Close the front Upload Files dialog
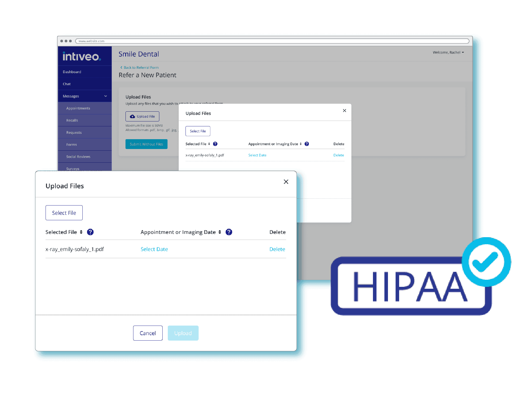This screenshot has width=532, height=405. coord(286,182)
